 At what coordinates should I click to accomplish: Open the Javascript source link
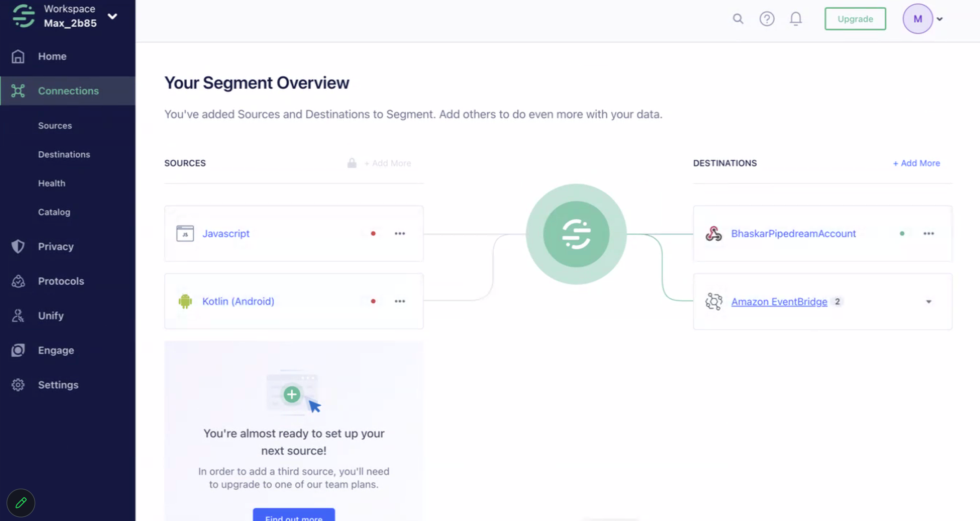pos(226,233)
